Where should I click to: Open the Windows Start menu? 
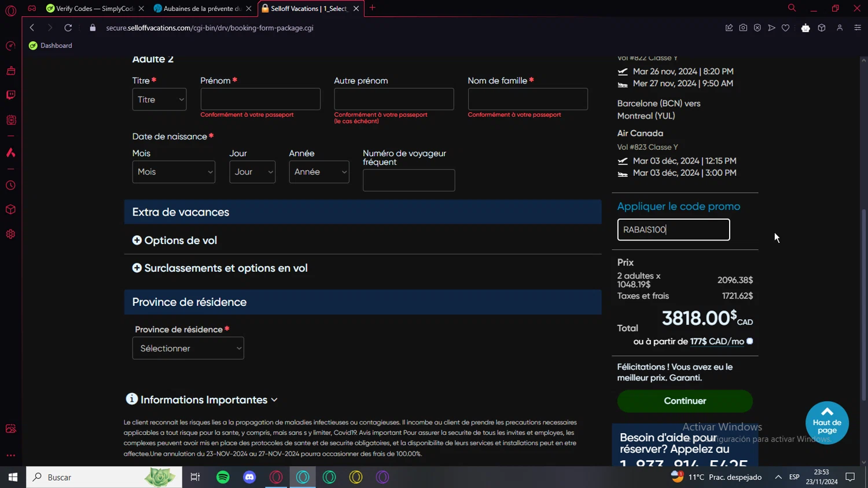pos(13,477)
